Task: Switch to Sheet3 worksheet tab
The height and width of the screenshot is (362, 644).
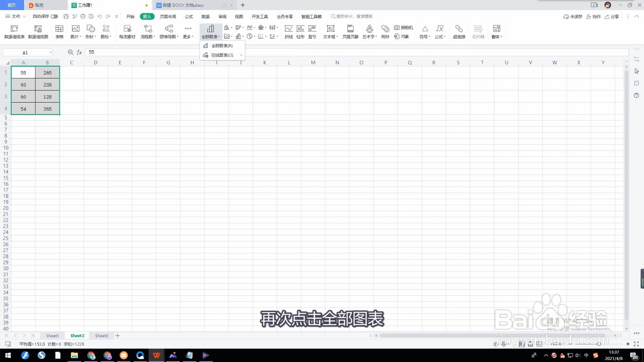Action: coord(101,336)
